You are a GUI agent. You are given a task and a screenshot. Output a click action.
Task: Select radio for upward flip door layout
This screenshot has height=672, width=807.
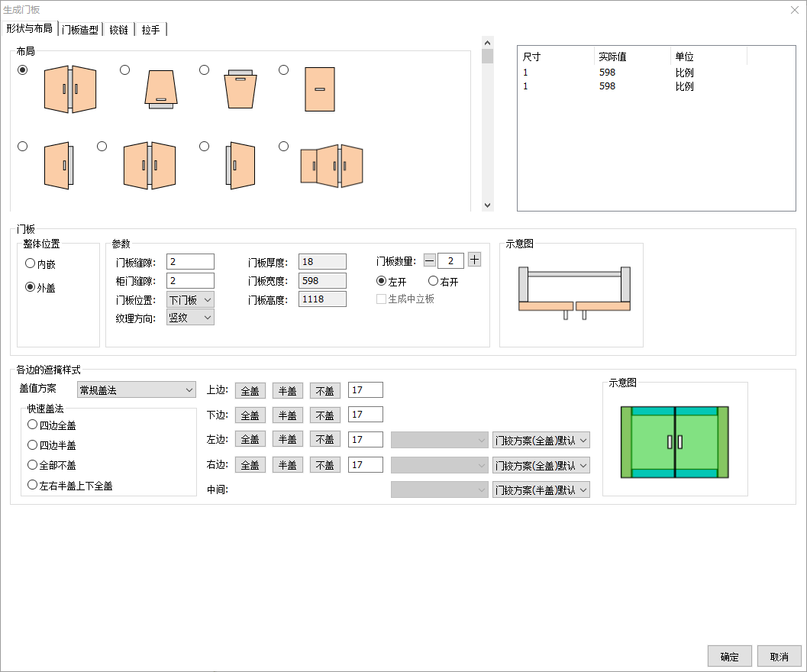(124, 70)
